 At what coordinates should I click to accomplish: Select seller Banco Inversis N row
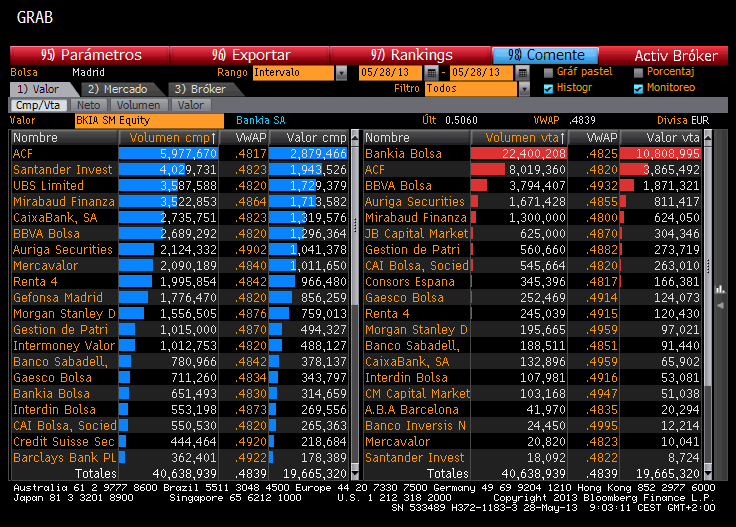click(533, 426)
